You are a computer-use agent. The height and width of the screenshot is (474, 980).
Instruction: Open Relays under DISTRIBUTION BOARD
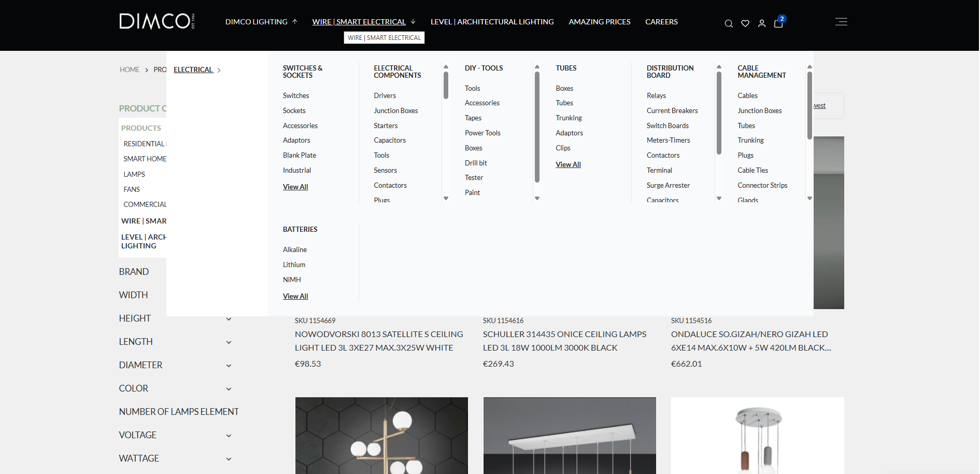click(656, 95)
